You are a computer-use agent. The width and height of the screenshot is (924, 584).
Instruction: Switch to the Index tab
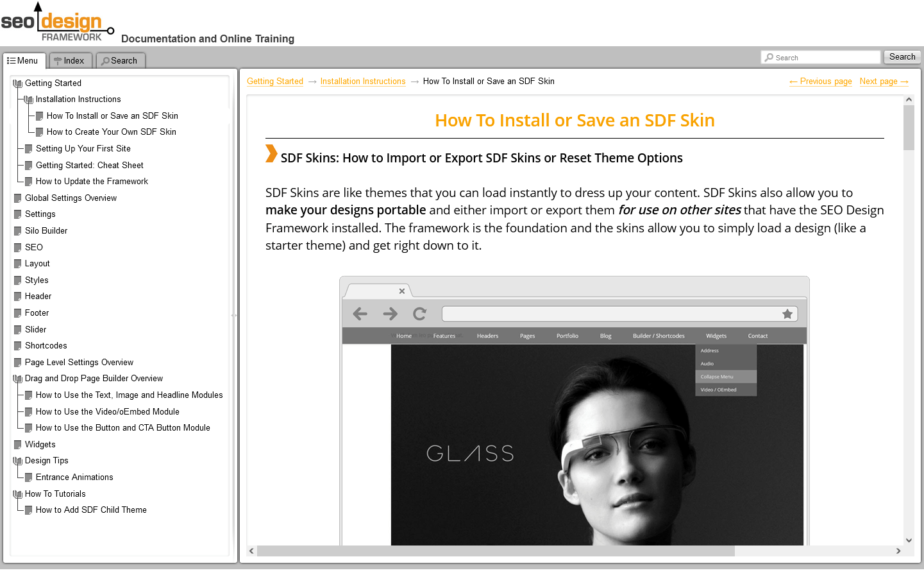tap(70, 60)
